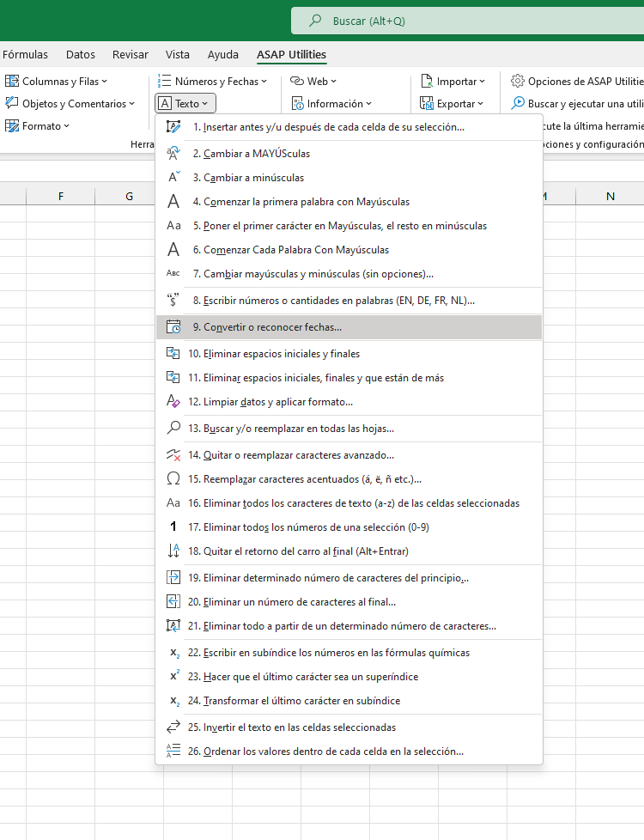Click the icon beside 'Eliminar un número de caracteres al final'
The width and height of the screenshot is (644, 840).
point(173,601)
